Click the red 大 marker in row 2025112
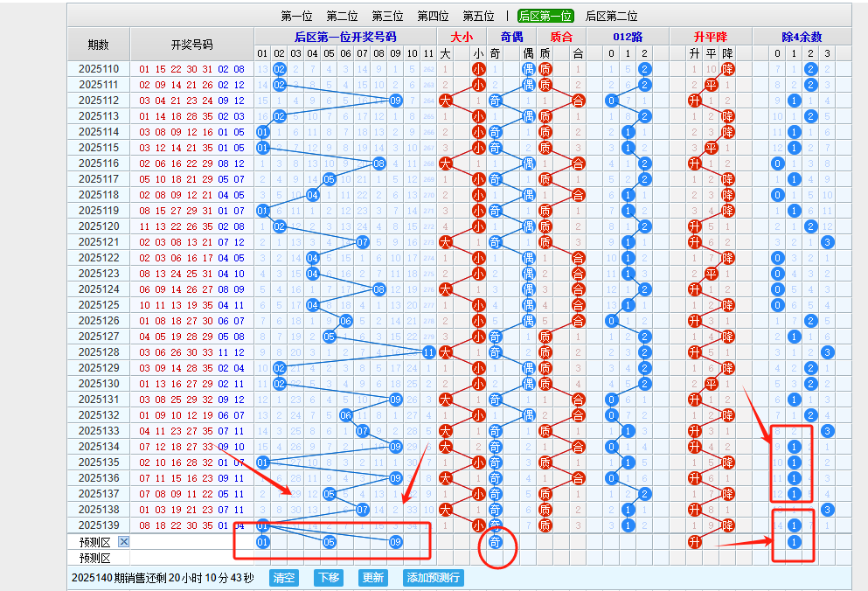Viewport: 868px width, 591px height. 445,101
